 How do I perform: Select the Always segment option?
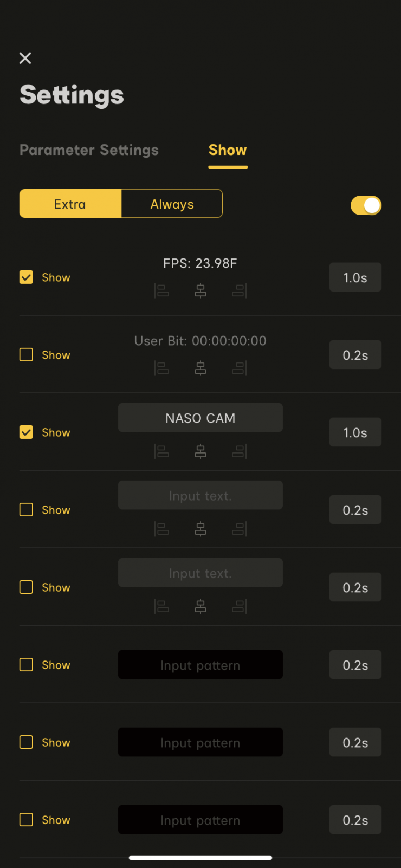(172, 204)
